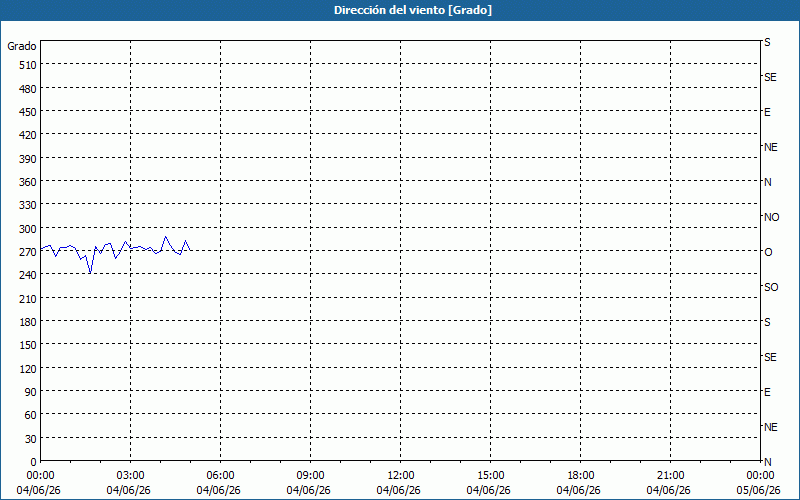800x500 pixels.
Task: Select the 60 degree axis label
Action: tap(31, 415)
